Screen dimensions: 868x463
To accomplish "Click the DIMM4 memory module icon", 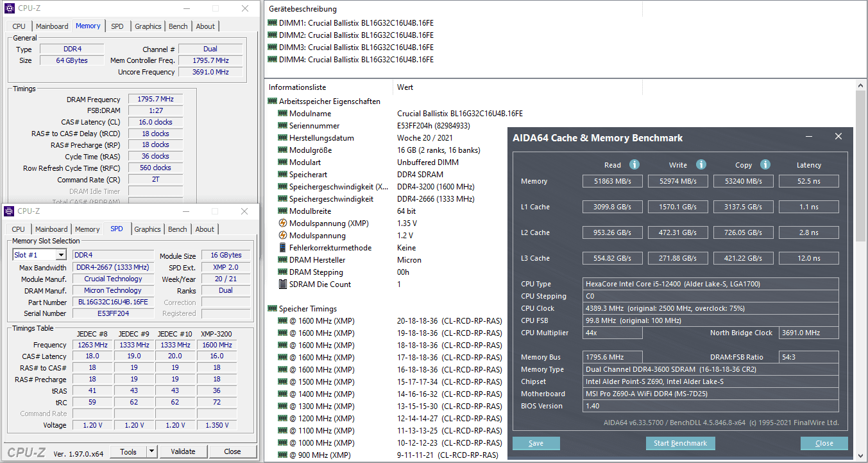I will tap(273, 60).
